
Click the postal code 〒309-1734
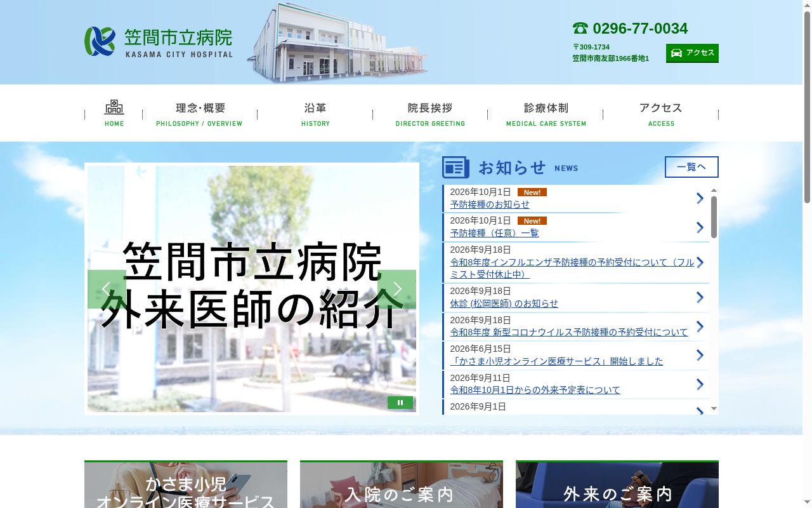591,47
